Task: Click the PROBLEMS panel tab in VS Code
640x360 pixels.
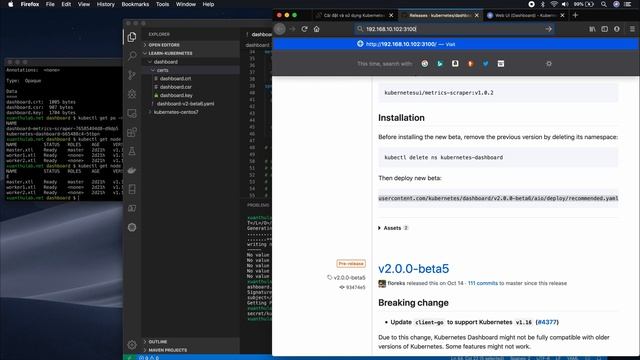Action: tap(258, 205)
